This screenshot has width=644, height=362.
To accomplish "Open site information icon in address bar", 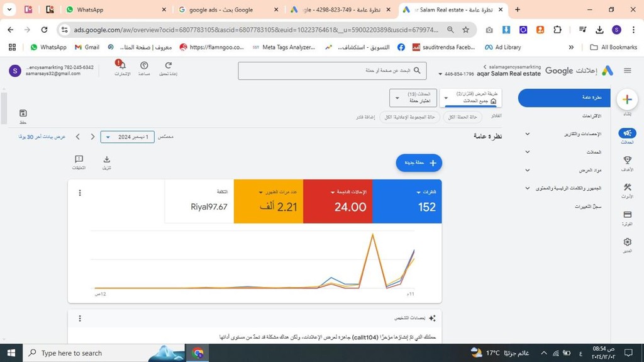I will point(65,30).
